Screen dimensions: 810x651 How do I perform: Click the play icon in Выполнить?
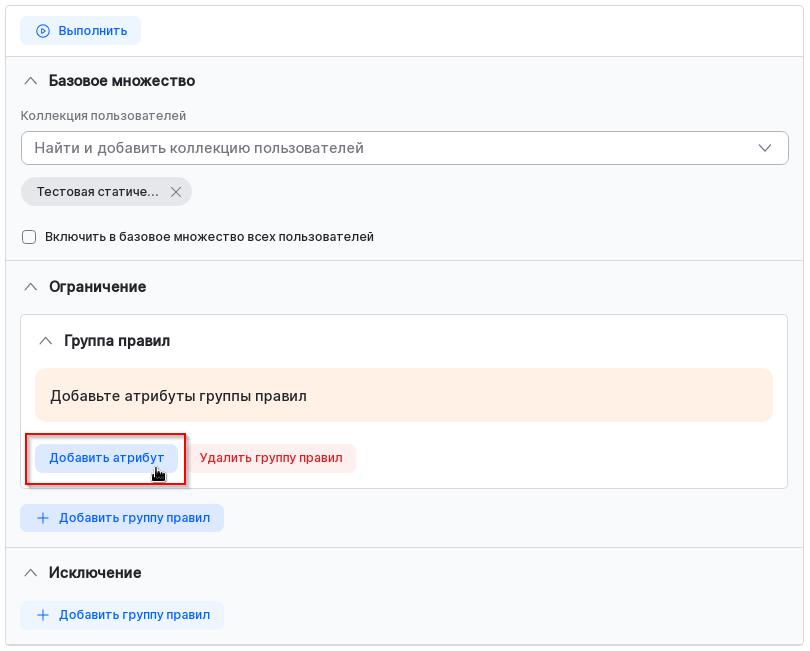[x=43, y=31]
